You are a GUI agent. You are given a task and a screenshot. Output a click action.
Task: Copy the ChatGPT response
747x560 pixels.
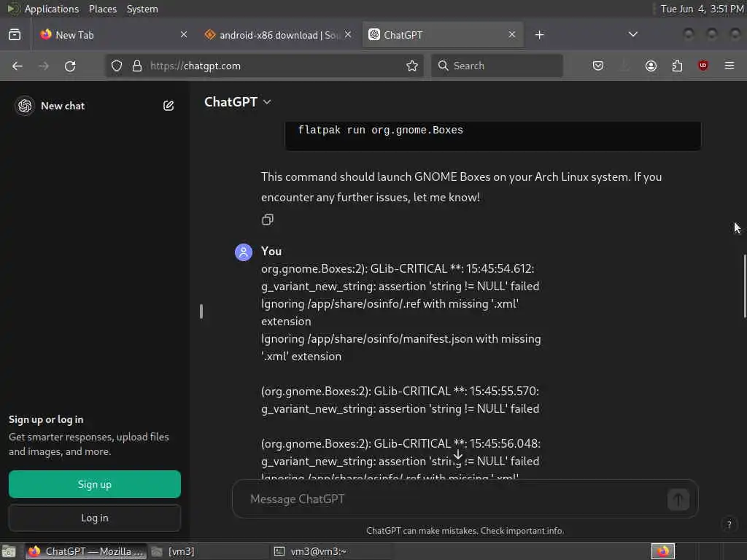[x=267, y=219]
